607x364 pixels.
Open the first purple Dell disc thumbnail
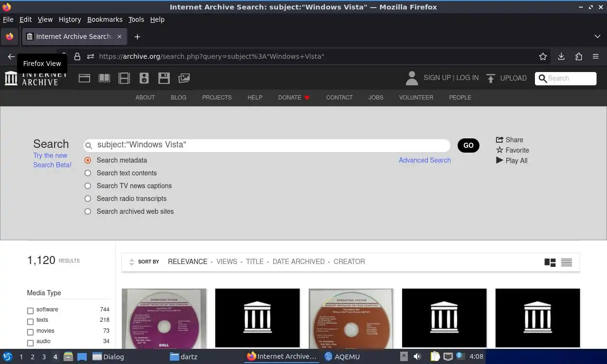pyautogui.click(x=164, y=318)
